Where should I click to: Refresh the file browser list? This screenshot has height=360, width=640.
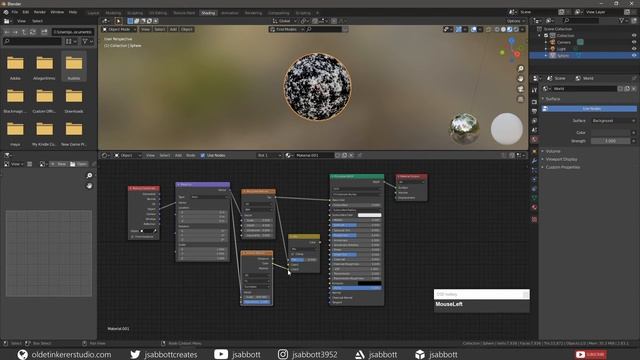point(33,32)
